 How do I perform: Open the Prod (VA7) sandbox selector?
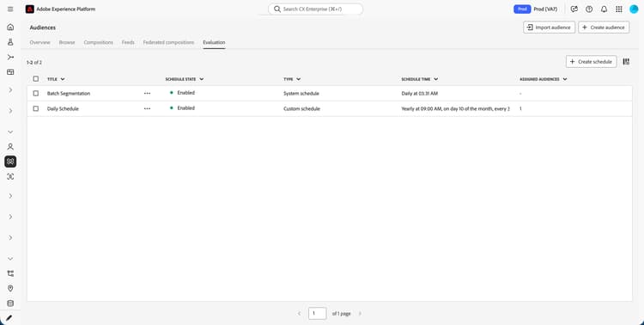click(x=545, y=9)
